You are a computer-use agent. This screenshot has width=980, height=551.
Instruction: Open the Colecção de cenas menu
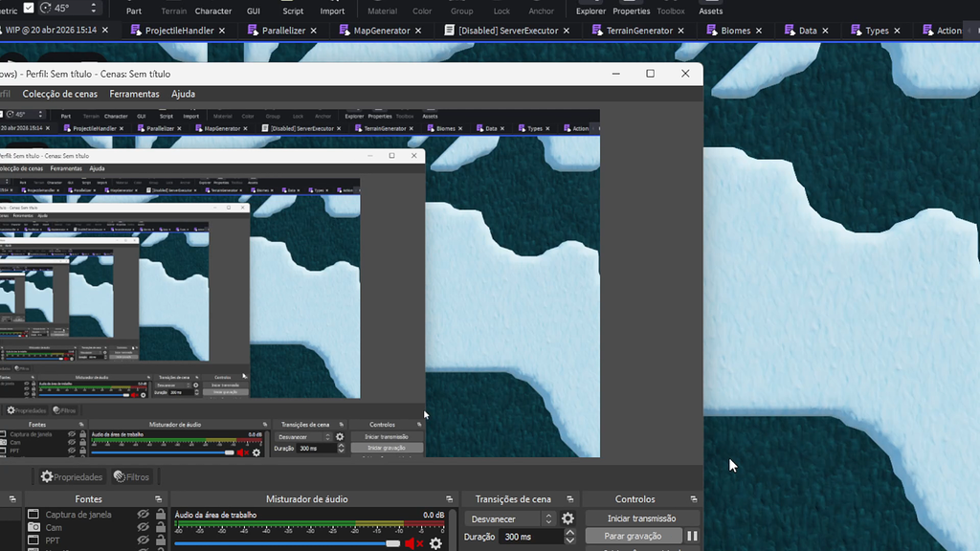(60, 94)
